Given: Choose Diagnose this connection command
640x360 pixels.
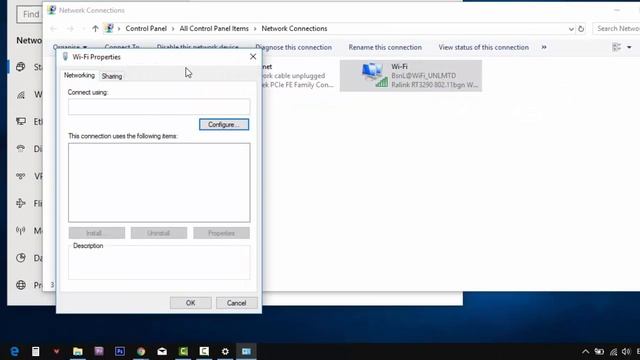Looking at the screenshot, I should (293, 47).
